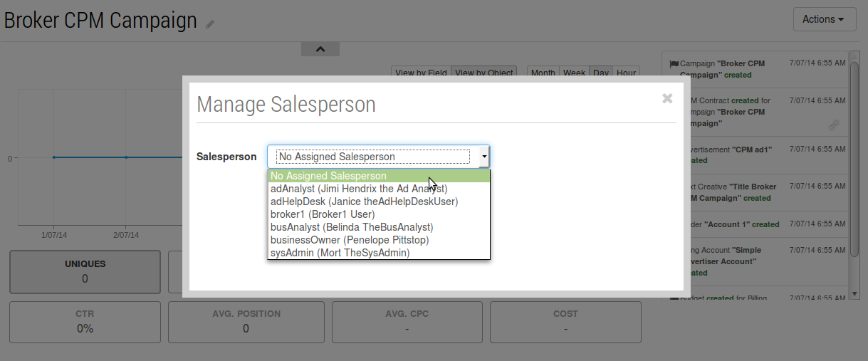Select sysAdmin (Mort TheSysAdmin)
The image size is (868, 361).
pyautogui.click(x=379, y=253)
